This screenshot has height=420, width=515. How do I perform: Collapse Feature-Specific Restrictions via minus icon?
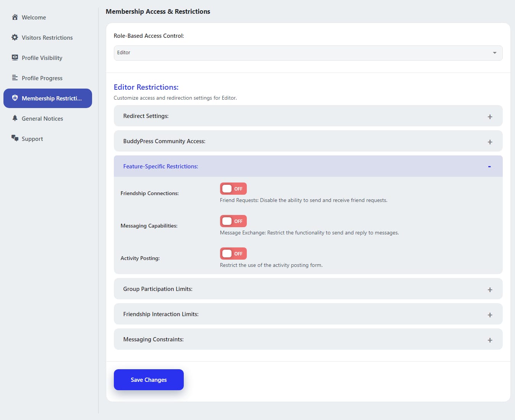point(489,166)
